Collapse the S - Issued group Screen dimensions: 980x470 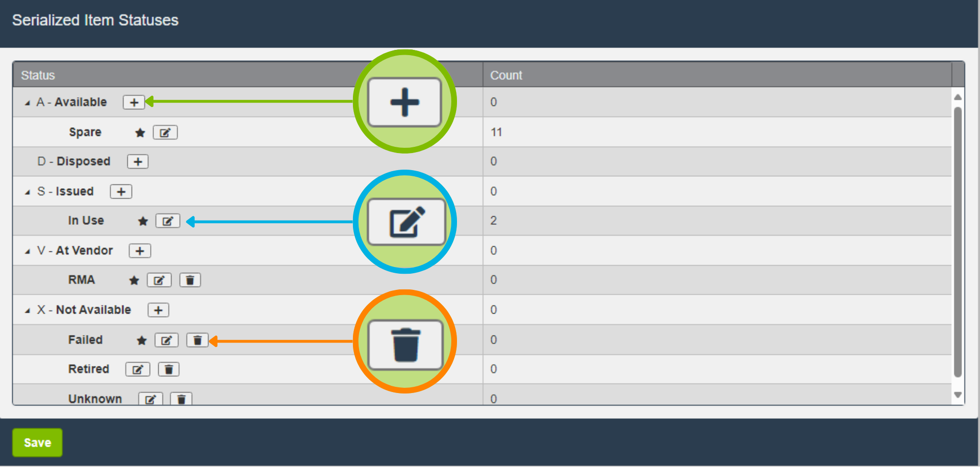point(28,192)
